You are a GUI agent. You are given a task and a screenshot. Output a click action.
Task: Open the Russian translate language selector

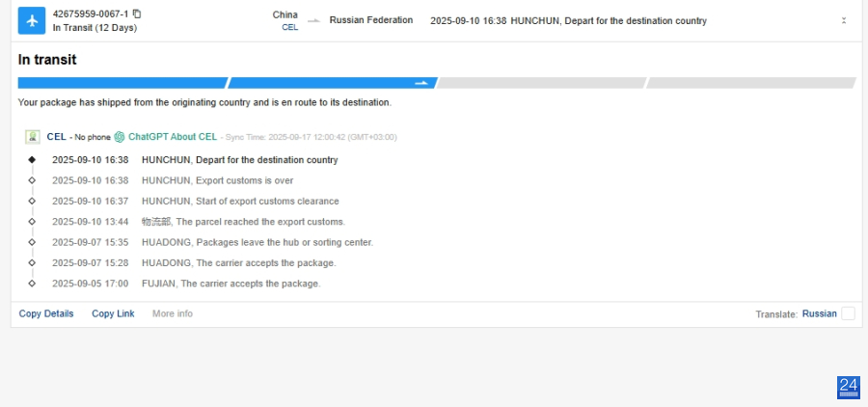tap(819, 313)
